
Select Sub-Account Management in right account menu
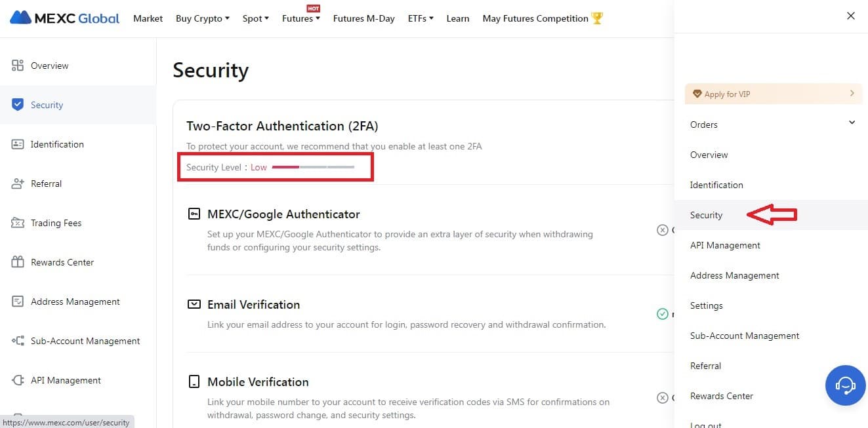pos(771,336)
